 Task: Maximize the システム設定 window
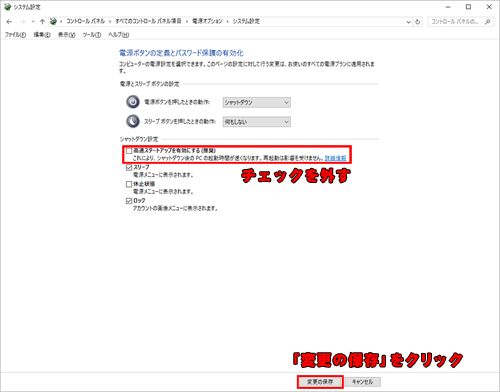[x=468, y=7]
